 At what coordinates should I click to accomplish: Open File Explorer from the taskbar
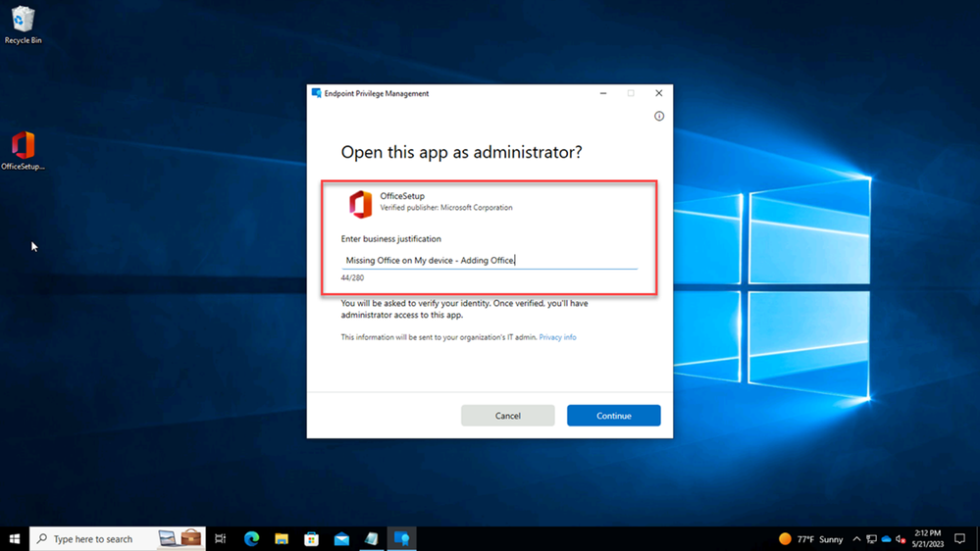[282, 538]
